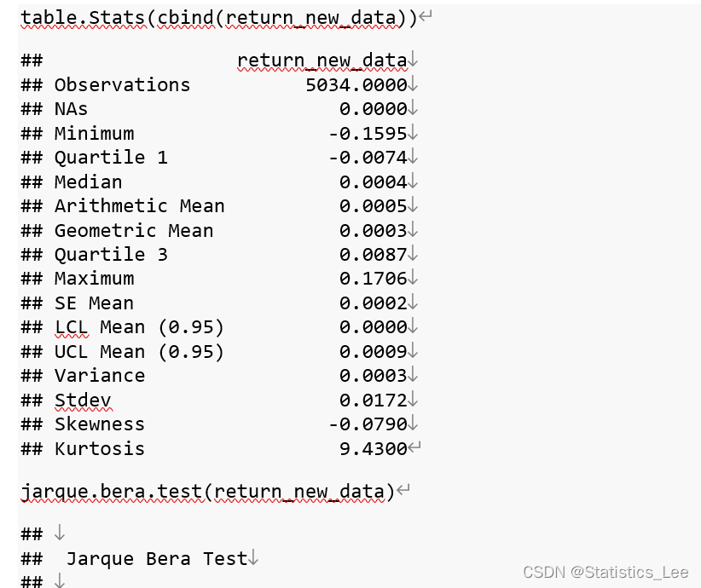701x588 pixels.
Task: Click the underlined LCL word
Action: [x=71, y=327]
